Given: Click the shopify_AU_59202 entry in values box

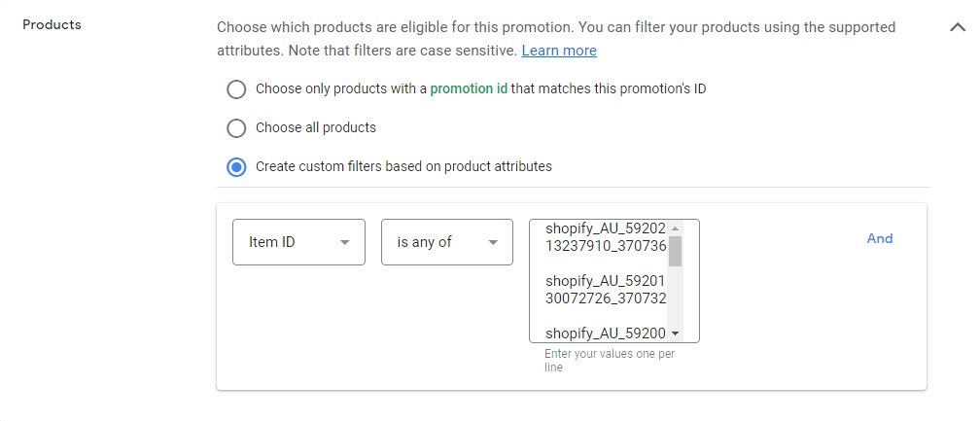Looking at the screenshot, I should 605,237.
